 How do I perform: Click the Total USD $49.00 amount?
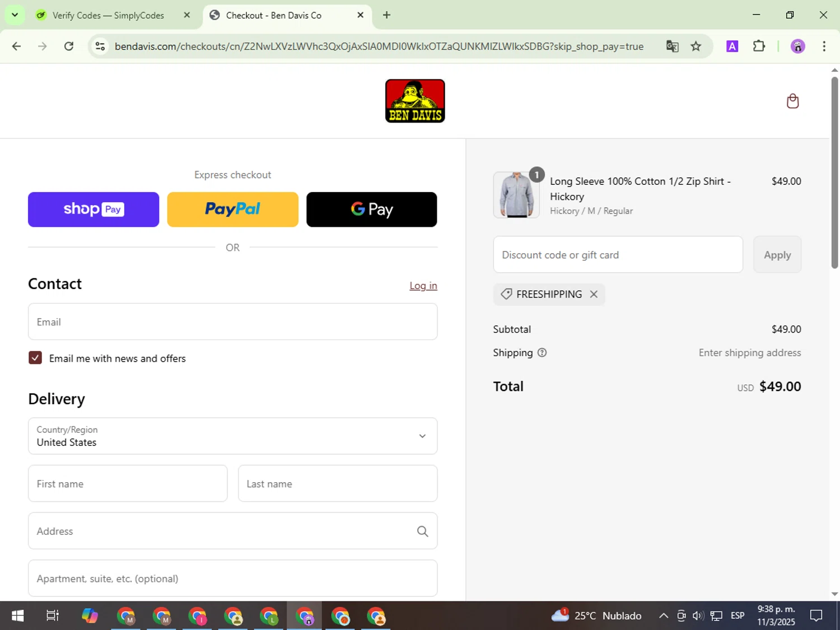(769, 386)
